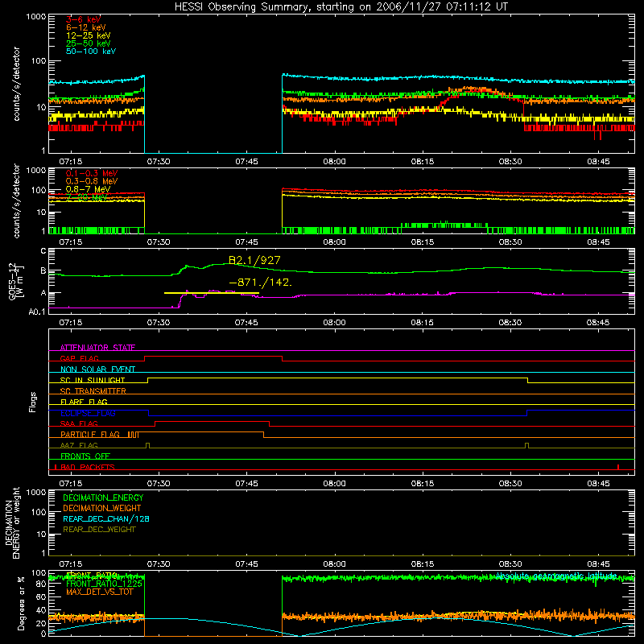Select the ECLIPSE_FLAG label

pyautogui.click(x=88, y=413)
